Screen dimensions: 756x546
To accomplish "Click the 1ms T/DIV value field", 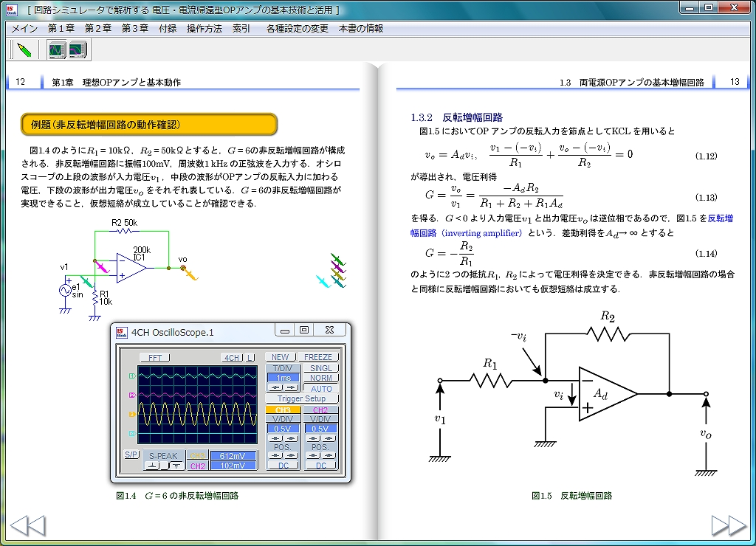I will (283, 378).
